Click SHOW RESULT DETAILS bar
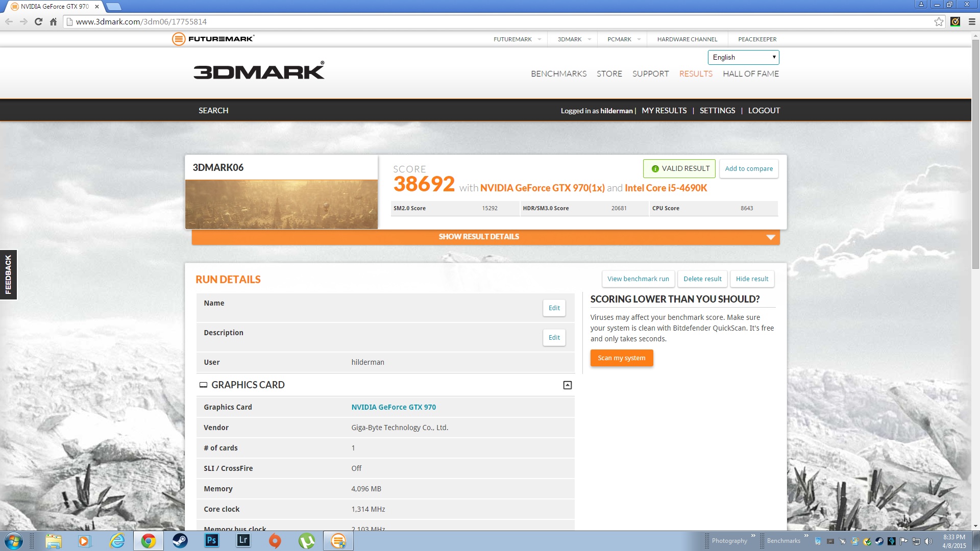The width and height of the screenshot is (980, 551). (485, 237)
